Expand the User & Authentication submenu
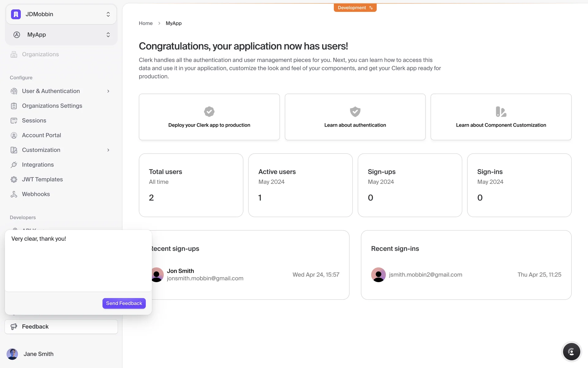The image size is (588, 368). point(108,91)
